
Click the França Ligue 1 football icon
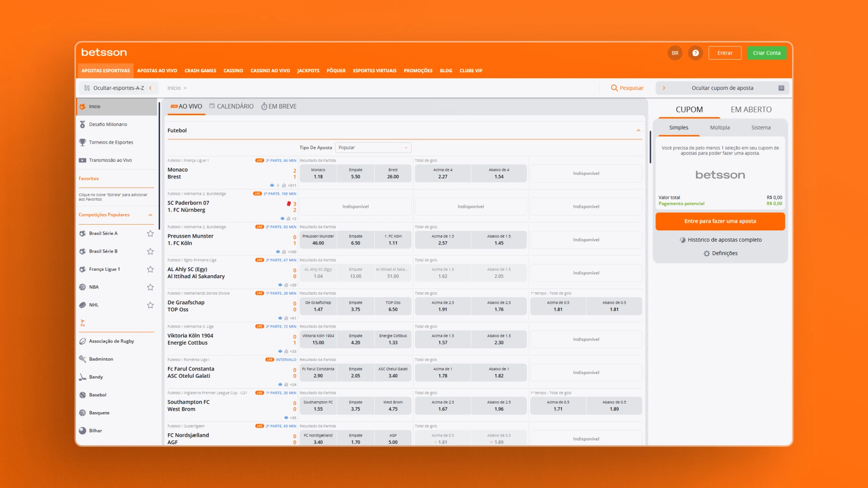coord(82,269)
